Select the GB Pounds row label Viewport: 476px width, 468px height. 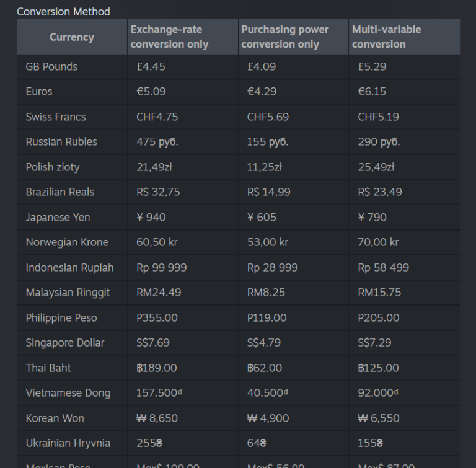click(51, 66)
